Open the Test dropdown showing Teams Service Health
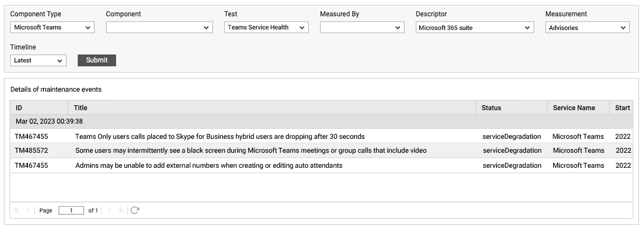This screenshot has width=644, height=231. click(x=266, y=27)
